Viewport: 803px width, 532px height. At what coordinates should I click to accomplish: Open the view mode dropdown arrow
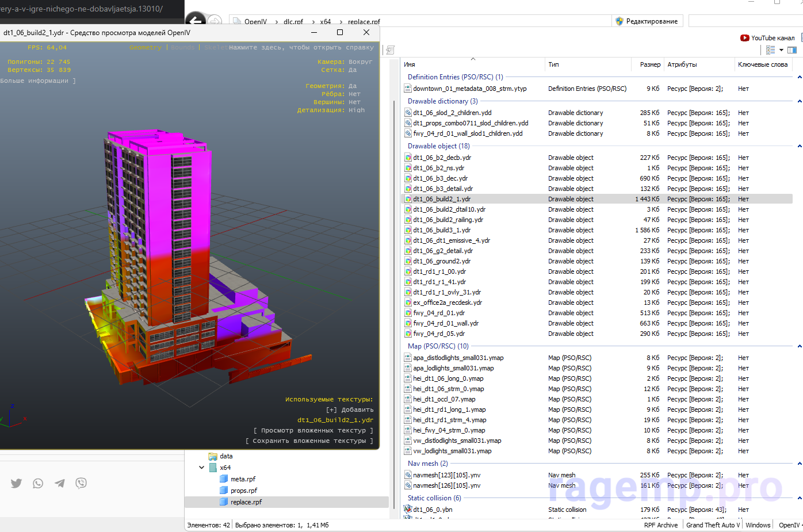point(781,50)
